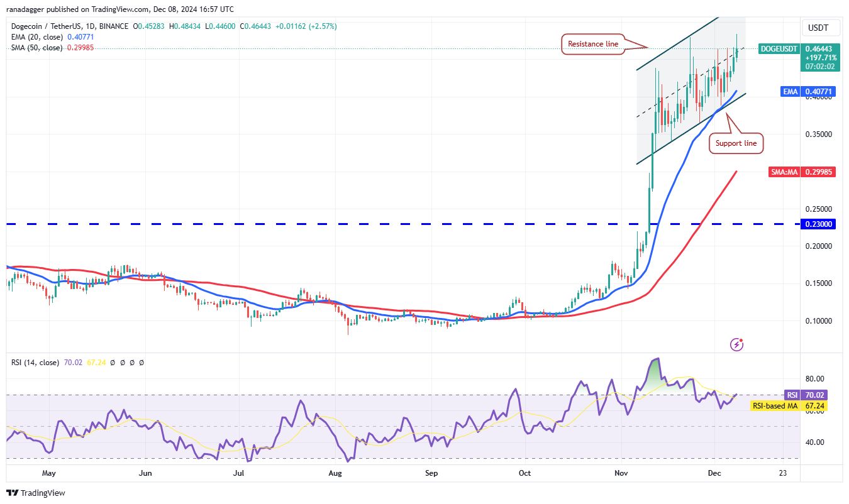This screenshot has width=849, height=504.
Task: Click the red SMA:MA axis label
Action: click(x=785, y=172)
